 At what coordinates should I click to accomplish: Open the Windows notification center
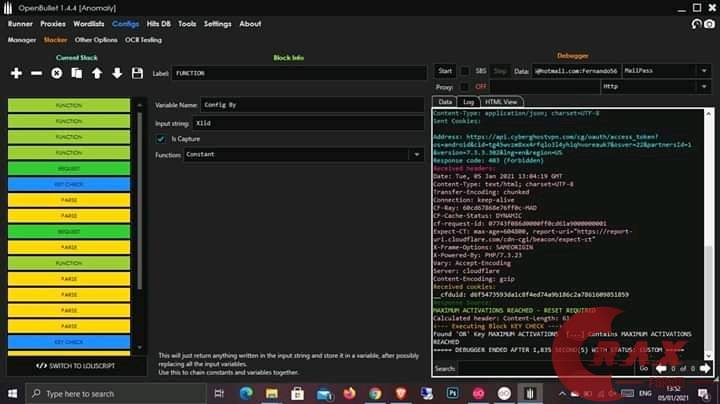click(x=703, y=393)
